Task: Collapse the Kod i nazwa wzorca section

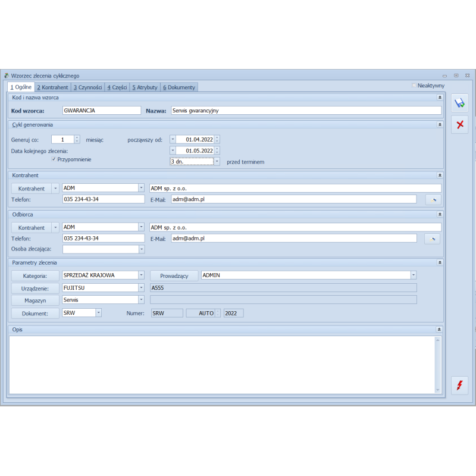Action: click(440, 97)
